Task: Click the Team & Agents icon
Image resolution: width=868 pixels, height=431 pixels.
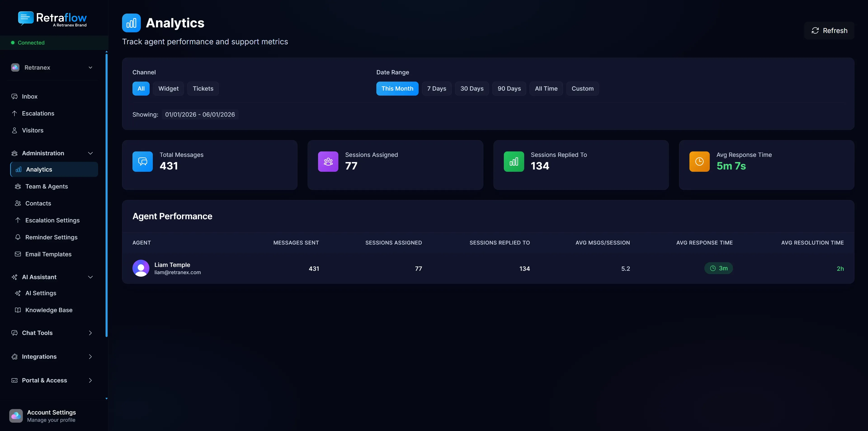Action: (18, 186)
